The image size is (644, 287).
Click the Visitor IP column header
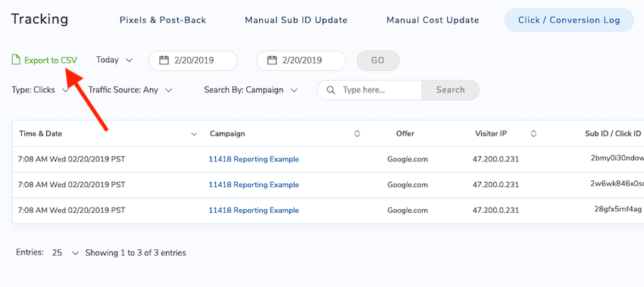coord(491,133)
